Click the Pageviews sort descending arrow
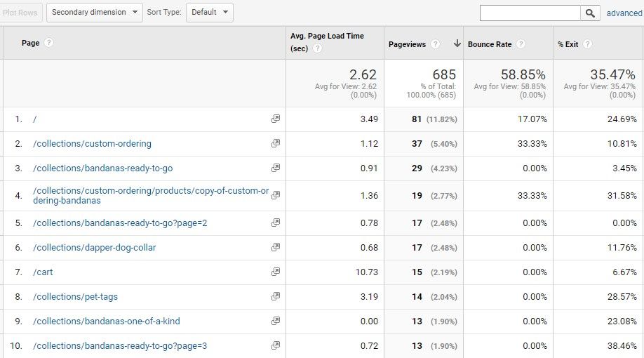The image size is (644, 358). pos(457,44)
